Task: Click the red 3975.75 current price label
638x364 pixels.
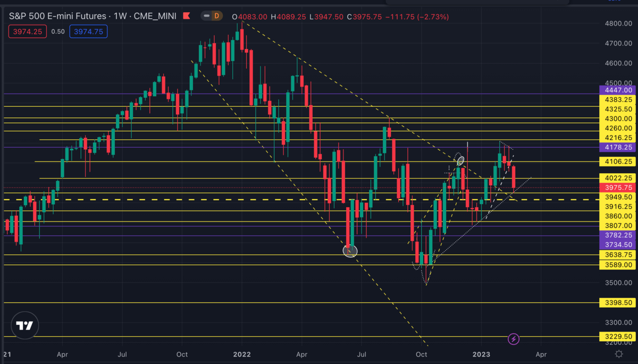Action: pyautogui.click(x=617, y=188)
